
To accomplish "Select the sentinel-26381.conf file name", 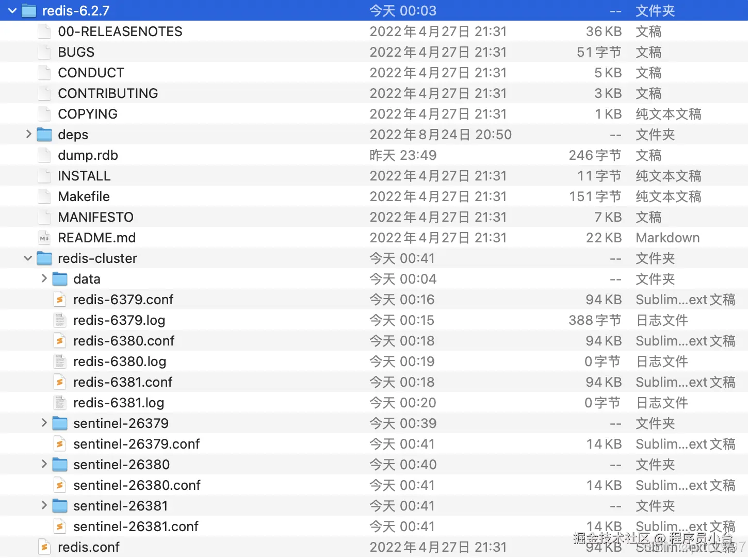I will coord(136,526).
